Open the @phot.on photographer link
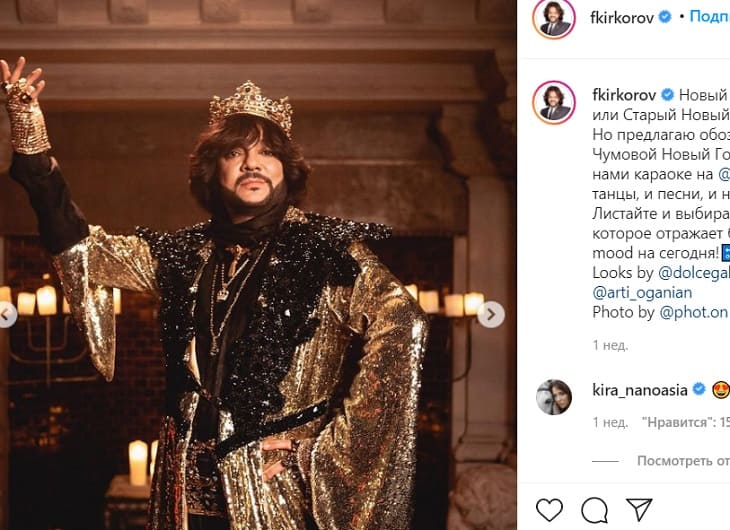Viewport: 730px width, 530px height. tap(693, 312)
